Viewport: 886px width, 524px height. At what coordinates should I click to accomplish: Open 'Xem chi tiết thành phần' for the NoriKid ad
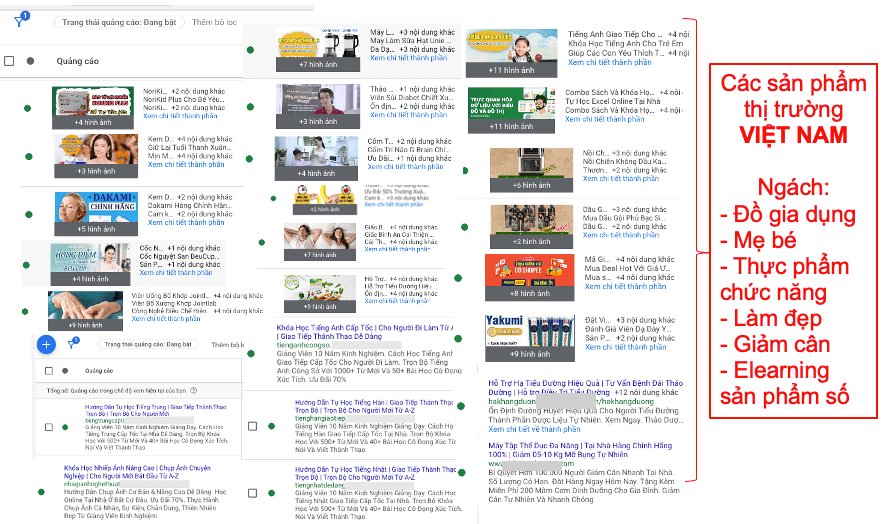[180, 116]
